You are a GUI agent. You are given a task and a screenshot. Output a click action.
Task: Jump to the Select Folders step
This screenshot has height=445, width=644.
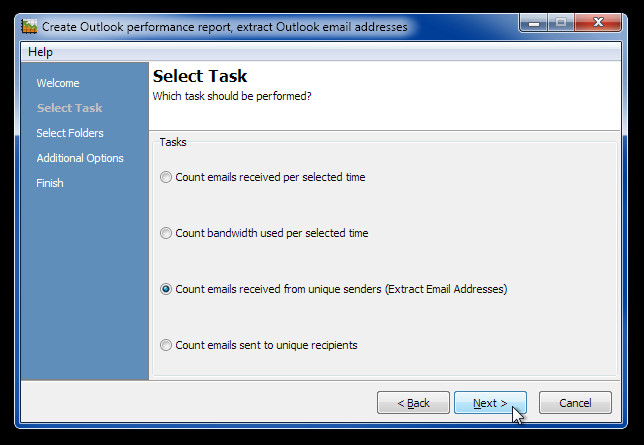coord(70,133)
